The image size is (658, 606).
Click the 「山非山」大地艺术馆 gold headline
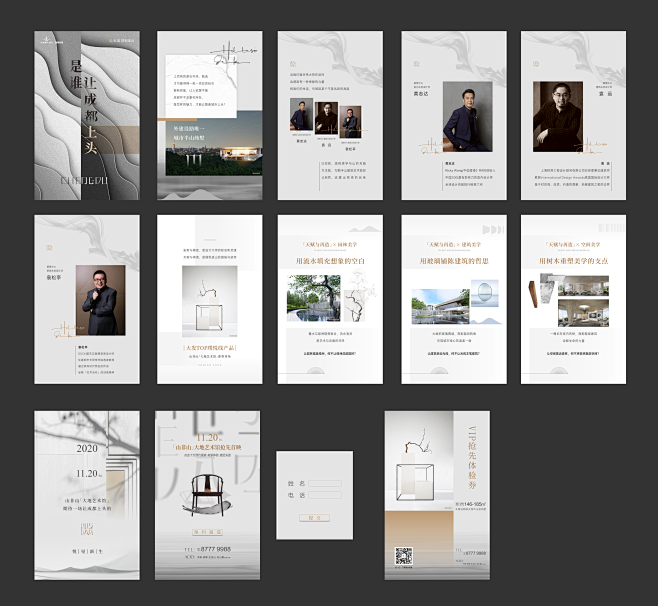coord(208,447)
